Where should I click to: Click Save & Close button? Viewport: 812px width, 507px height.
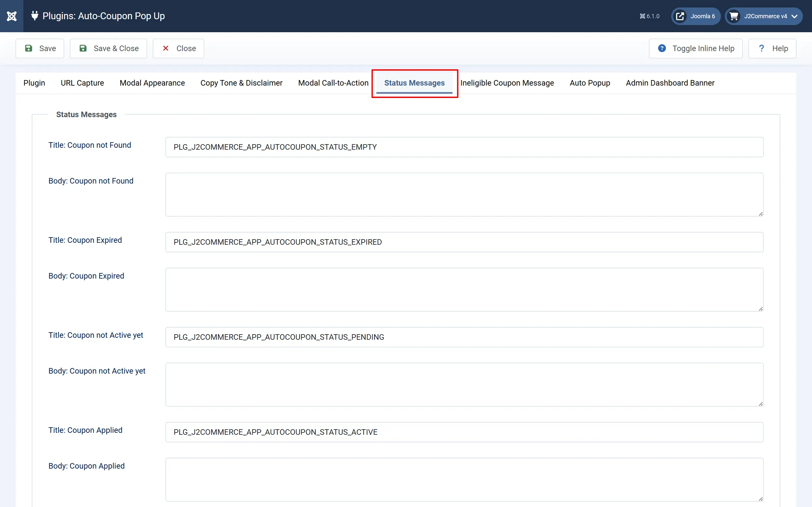pos(109,48)
